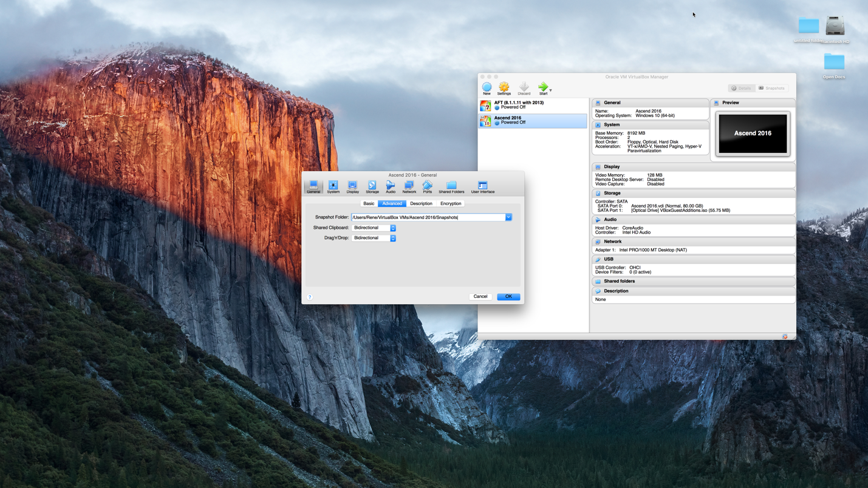This screenshot has height=488, width=868.
Task: Click the '128 MB' video memory value
Action: tap(655, 175)
